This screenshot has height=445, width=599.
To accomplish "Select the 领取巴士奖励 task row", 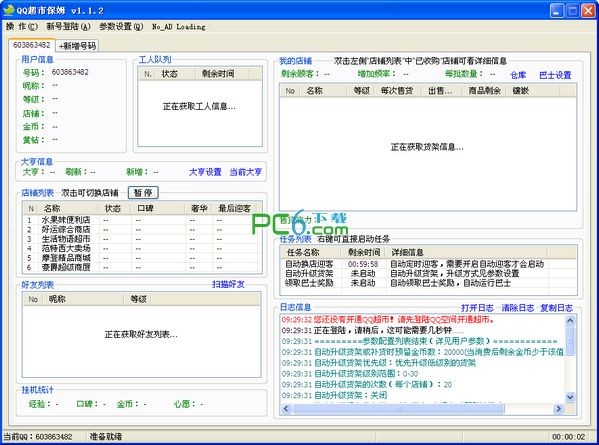I will (x=428, y=283).
